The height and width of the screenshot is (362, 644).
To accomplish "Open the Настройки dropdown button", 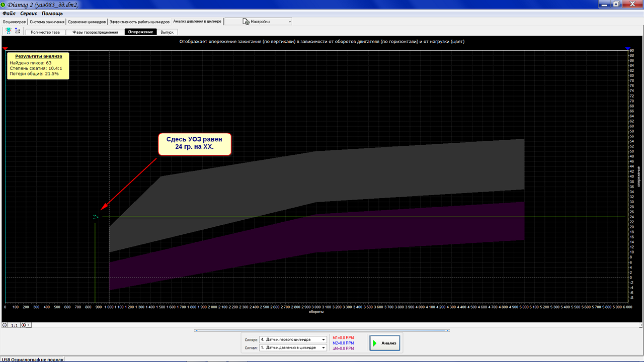I will tap(259, 22).
